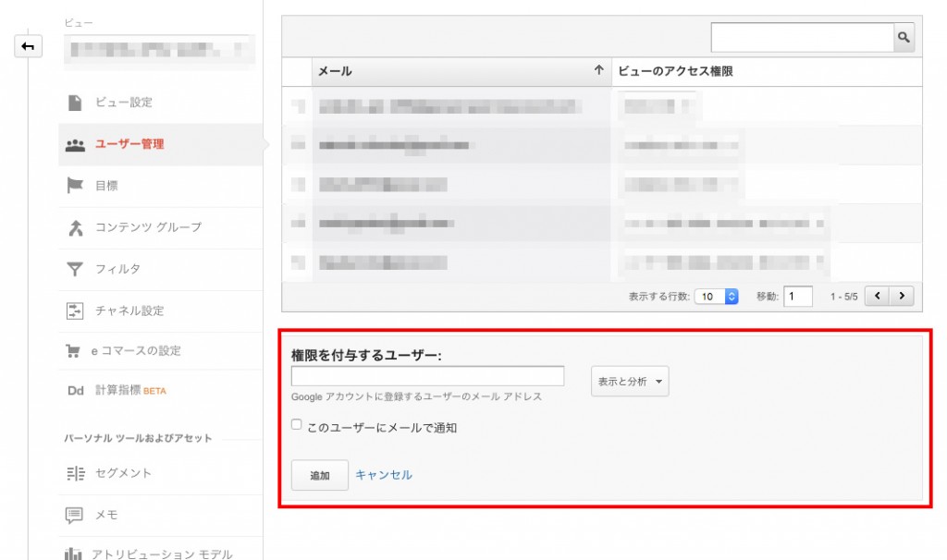Open the 表示と分析 permissions dropdown
Screen dimensions: 947x560
(x=630, y=381)
